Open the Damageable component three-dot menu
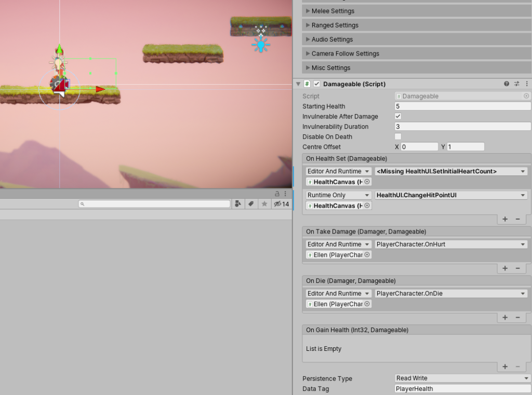532x395 pixels. [x=527, y=84]
